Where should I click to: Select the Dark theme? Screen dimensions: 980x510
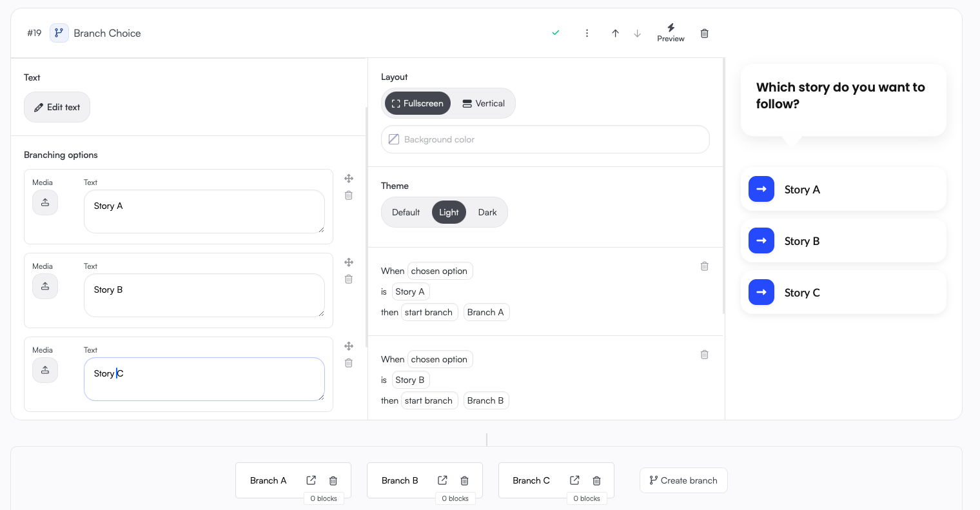(x=487, y=212)
